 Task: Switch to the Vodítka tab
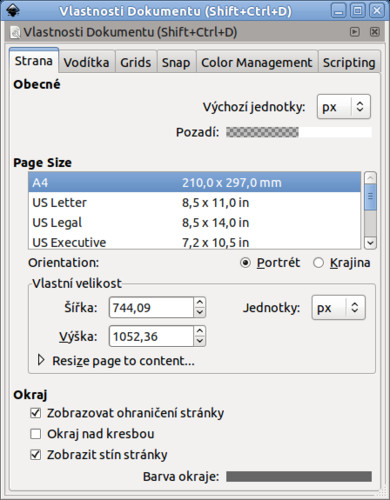87,62
